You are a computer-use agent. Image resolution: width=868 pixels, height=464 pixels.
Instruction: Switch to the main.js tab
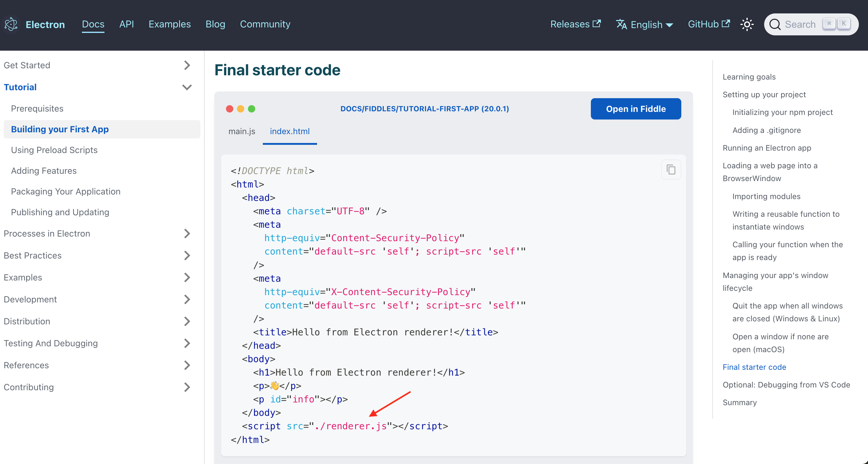click(242, 131)
